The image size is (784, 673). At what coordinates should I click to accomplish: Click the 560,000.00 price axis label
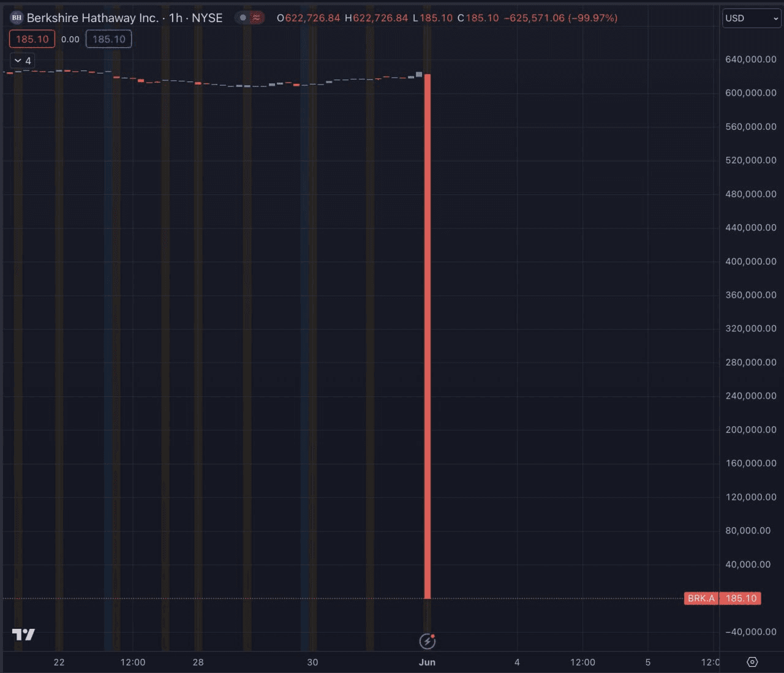(x=751, y=127)
